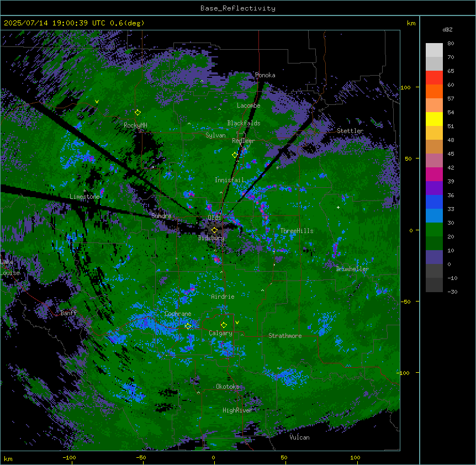Select the Lacombe label on the map

point(248,105)
